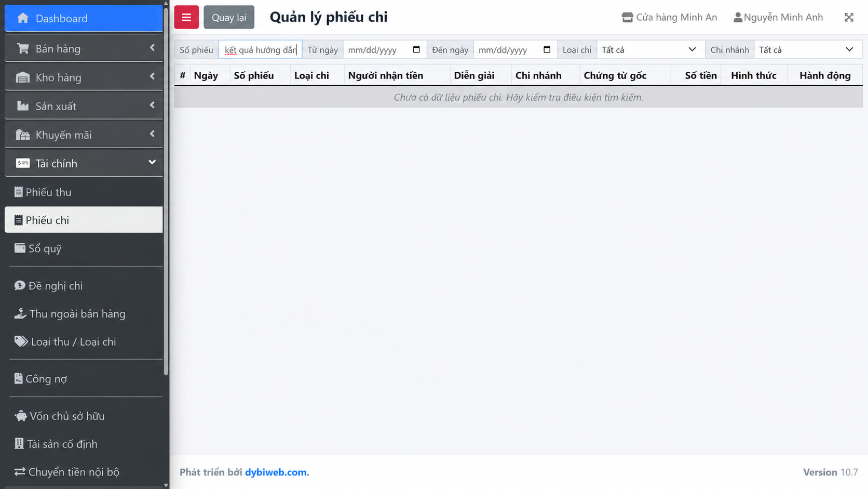Open the Loại chi dropdown
868x489 pixels.
coord(651,50)
